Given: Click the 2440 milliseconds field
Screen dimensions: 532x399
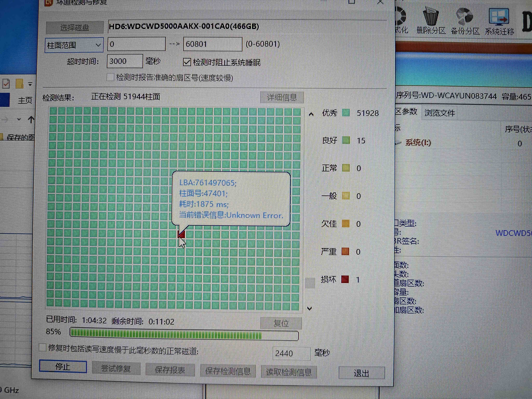Looking at the screenshot, I should [x=291, y=353].
